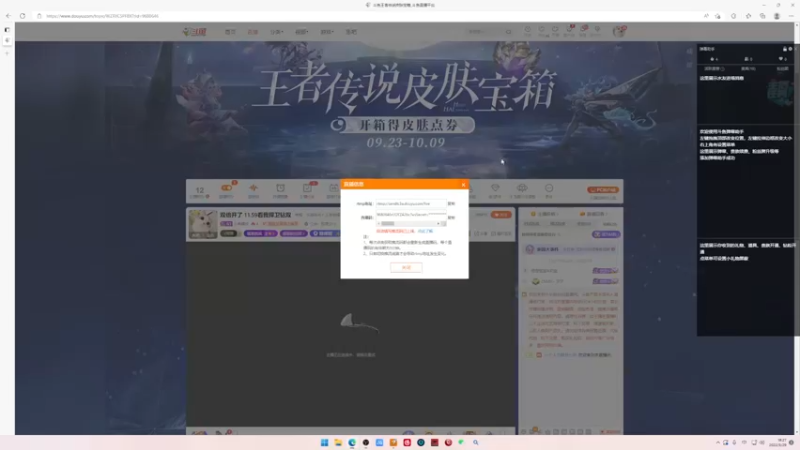The image size is (800, 450).
Task: Open the Windows Start menu
Action: tap(324, 442)
